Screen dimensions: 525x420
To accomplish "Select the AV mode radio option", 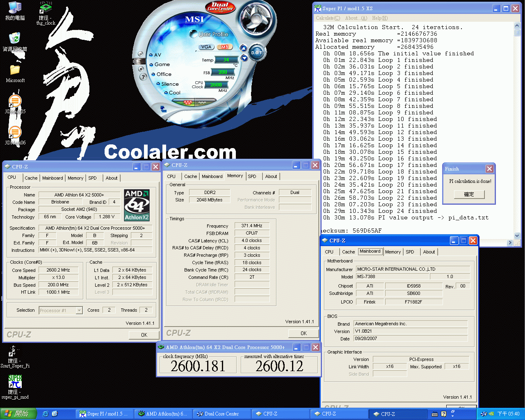I will (x=155, y=55).
